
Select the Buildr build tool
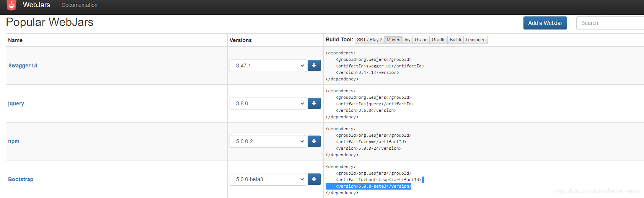[455, 40]
